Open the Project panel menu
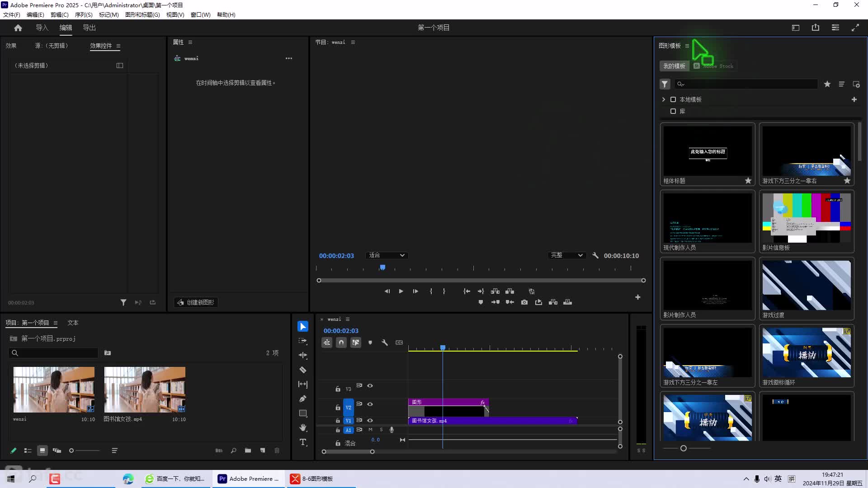This screenshot has width=868, height=488. 56,323
